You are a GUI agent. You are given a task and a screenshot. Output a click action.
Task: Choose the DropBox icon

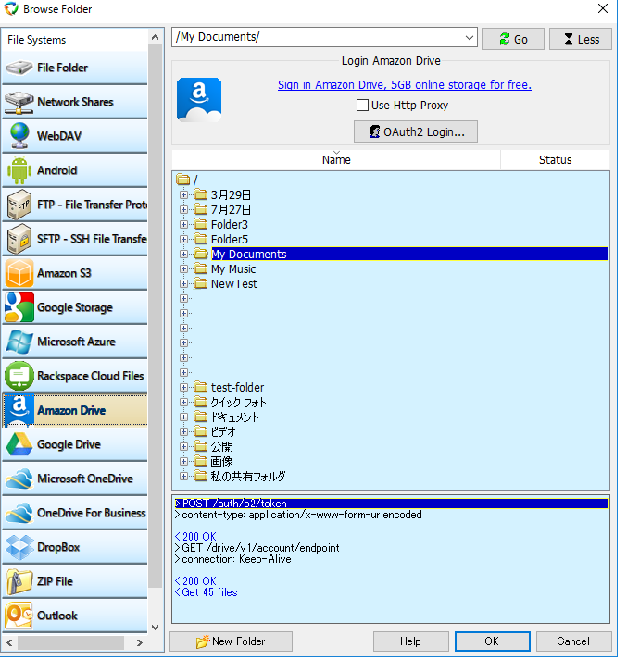pos(19,547)
